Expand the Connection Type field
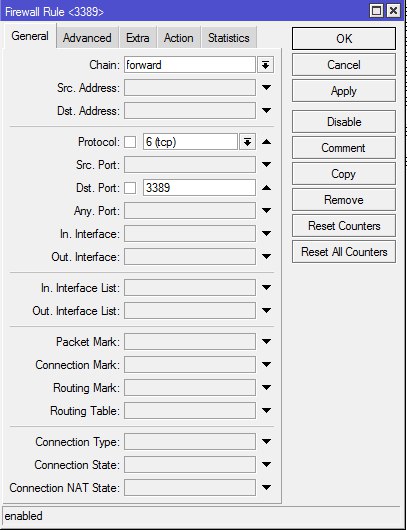 (266, 442)
